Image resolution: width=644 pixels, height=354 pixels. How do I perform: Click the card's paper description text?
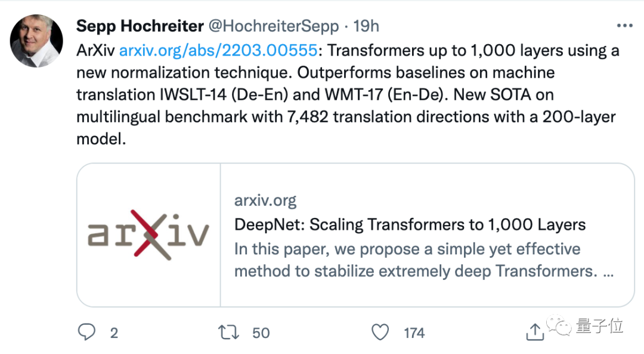tap(423, 260)
